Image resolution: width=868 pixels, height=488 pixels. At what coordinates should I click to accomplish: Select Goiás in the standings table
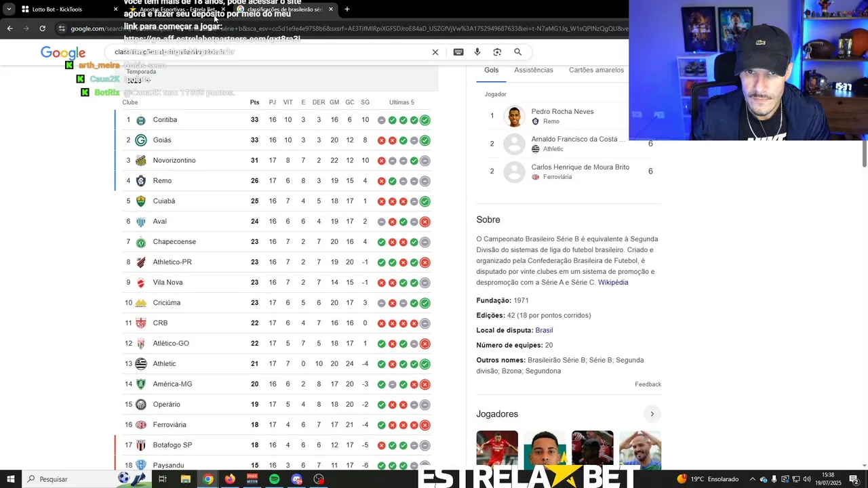pos(162,140)
